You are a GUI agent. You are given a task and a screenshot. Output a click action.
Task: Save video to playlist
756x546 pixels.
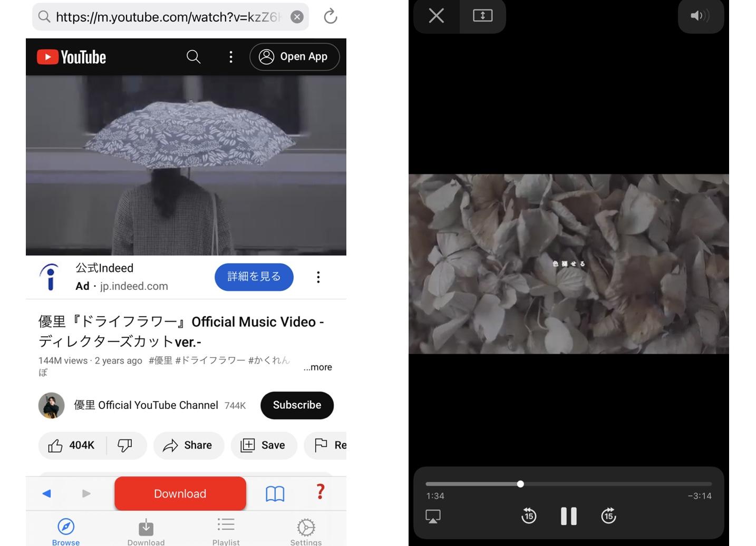click(x=264, y=445)
